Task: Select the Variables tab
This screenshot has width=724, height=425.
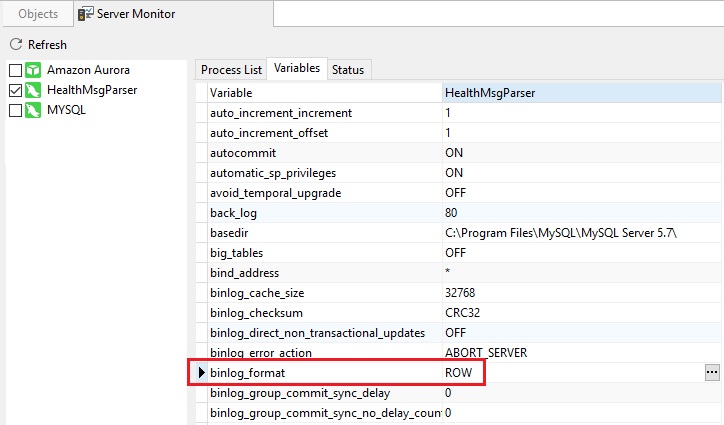Action: click(297, 68)
